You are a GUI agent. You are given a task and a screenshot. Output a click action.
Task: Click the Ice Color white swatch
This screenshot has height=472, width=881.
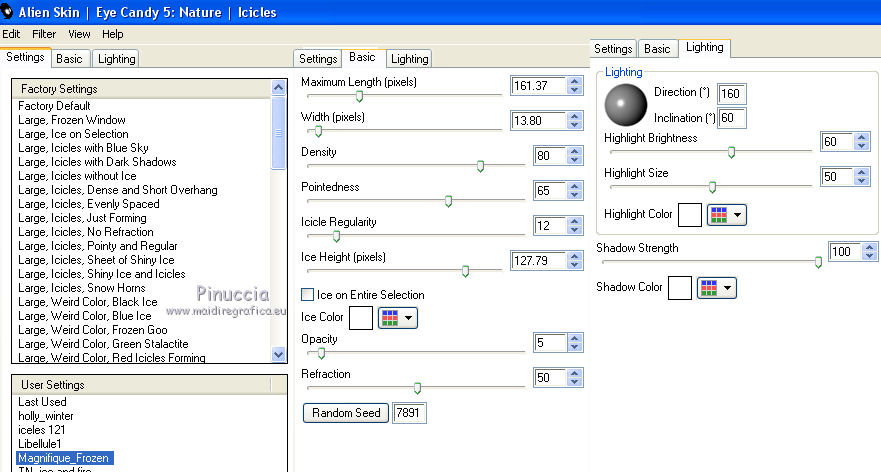(361, 318)
